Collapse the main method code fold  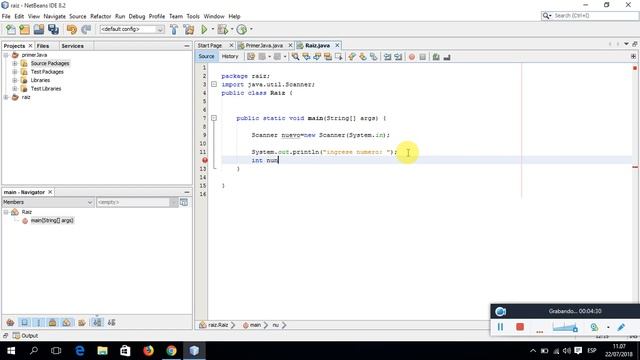[214, 118]
